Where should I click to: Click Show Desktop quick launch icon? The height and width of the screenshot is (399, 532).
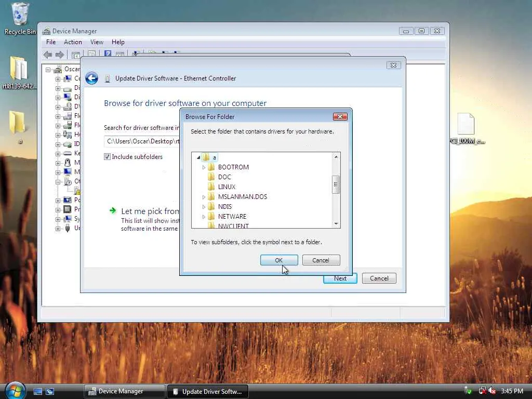[x=37, y=392]
